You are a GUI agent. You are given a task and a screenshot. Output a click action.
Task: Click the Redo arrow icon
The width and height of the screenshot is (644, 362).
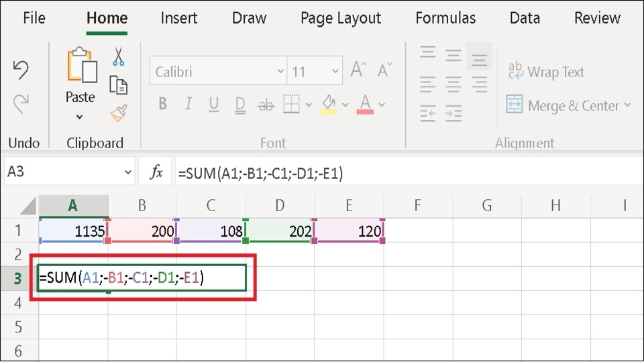(21, 103)
